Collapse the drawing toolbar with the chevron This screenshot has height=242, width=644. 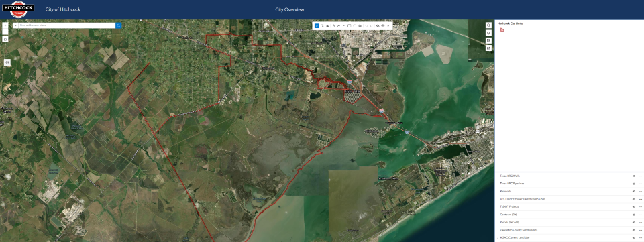click(388, 26)
